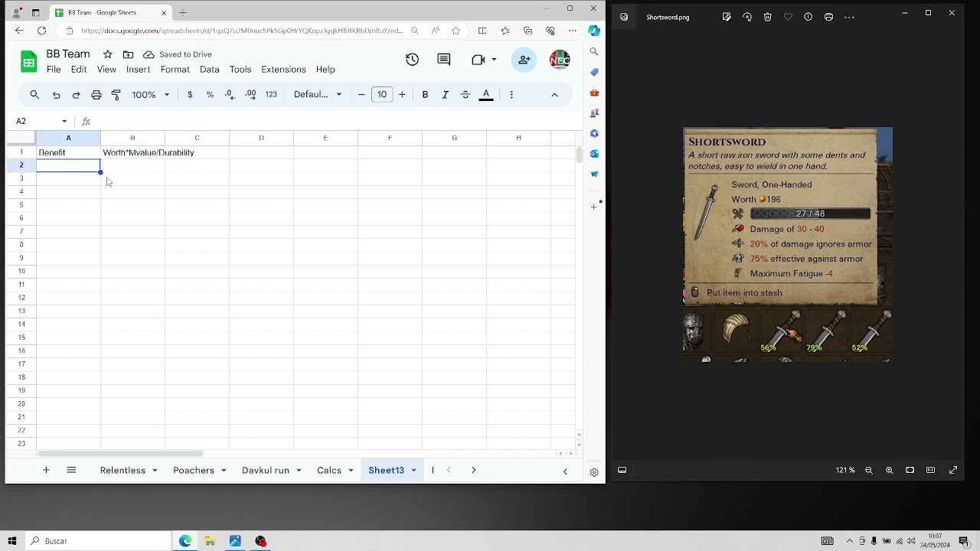The image size is (980, 551).
Task: Toggle bold formatting
Action: [425, 95]
